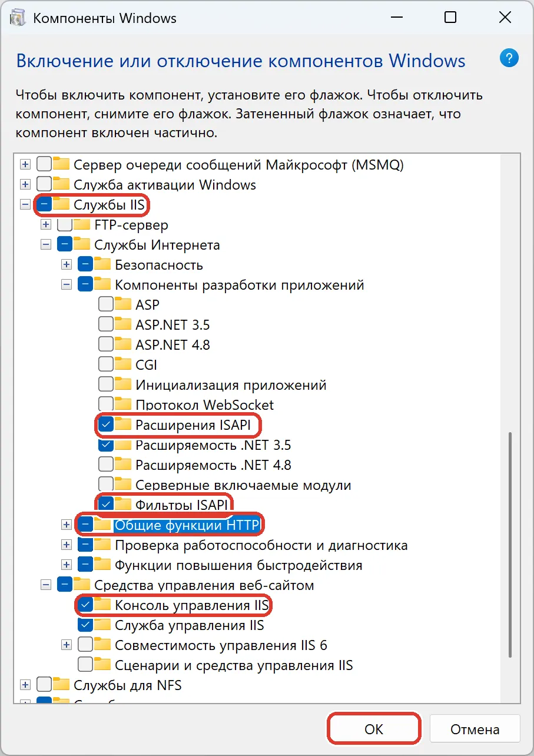534x756 pixels.
Task: Collapse the Службы IIS node
Action: click(25, 204)
